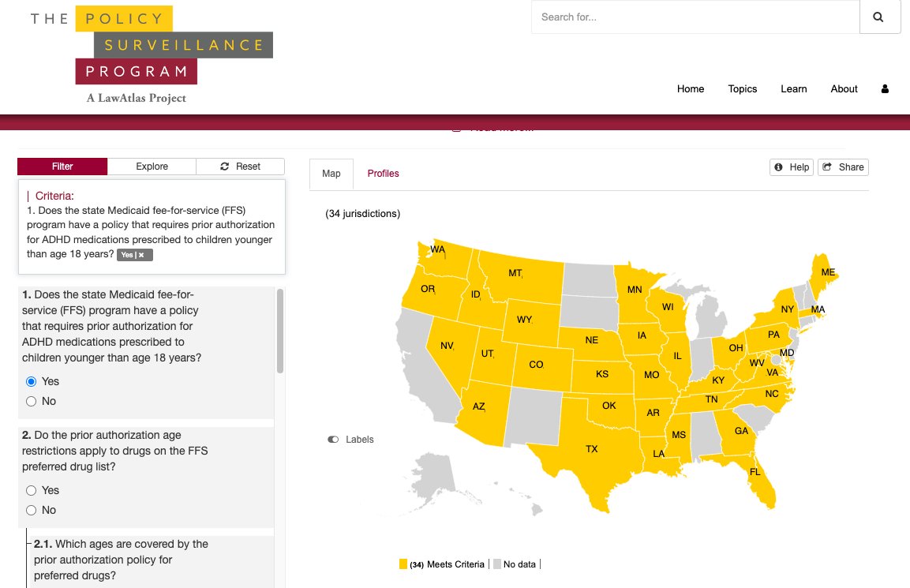Select Wyoming on the map
The width and height of the screenshot is (910, 588).
531,322
